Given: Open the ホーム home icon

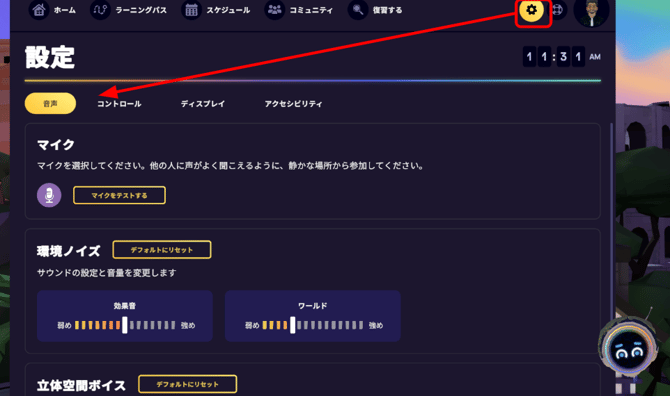Looking at the screenshot, I should click(x=39, y=10).
